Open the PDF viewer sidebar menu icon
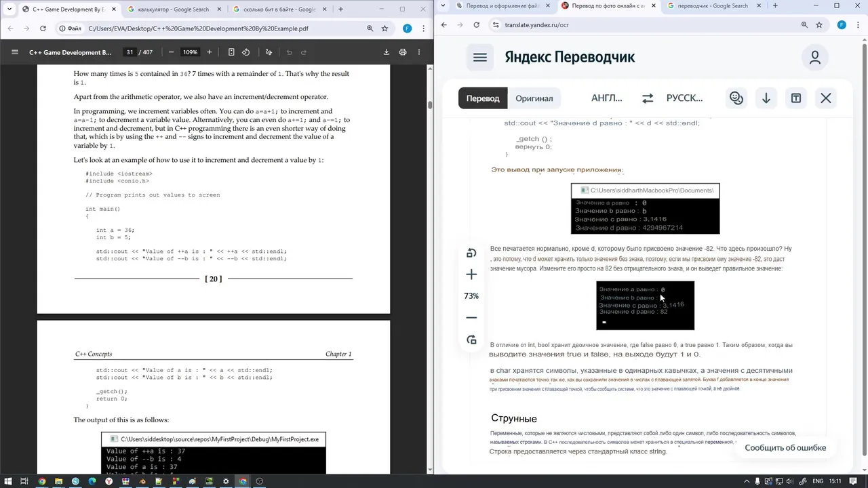The width and height of the screenshot is (868, 488). (x=14, y=52)
